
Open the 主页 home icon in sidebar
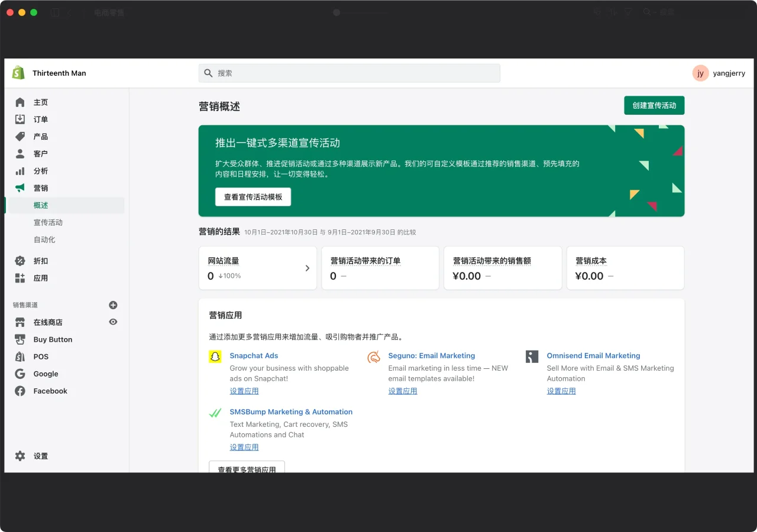pyautogui.click(x=20, y=102)
